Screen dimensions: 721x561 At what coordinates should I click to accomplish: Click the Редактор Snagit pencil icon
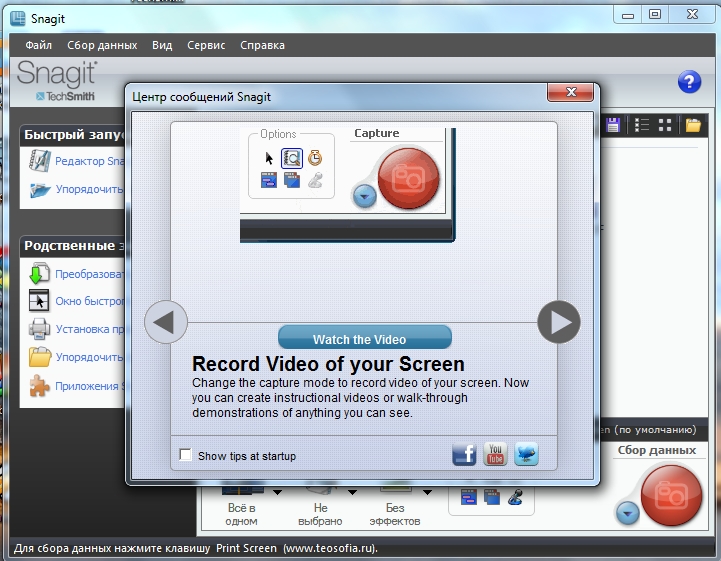pos(40,161)
